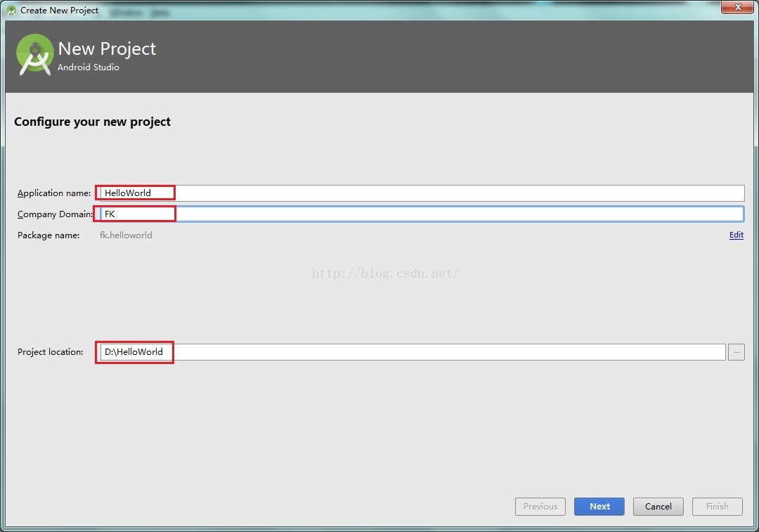Image resolution: width=759 pixels, height=532 pixels.
Task: Click the Configure your new project heading
Action: coord(93,122)
